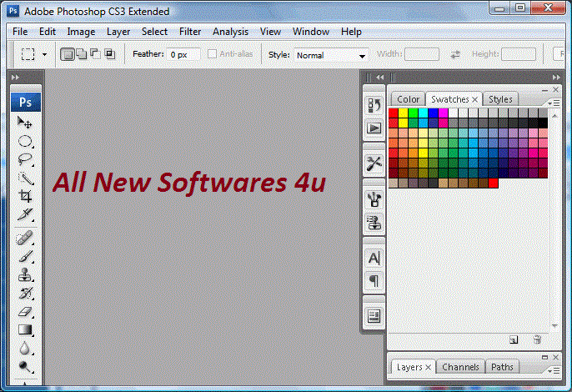Viewport: 572px width, 392px height.
Task: Open the Layer menu
Action: (x=118, y=32)
